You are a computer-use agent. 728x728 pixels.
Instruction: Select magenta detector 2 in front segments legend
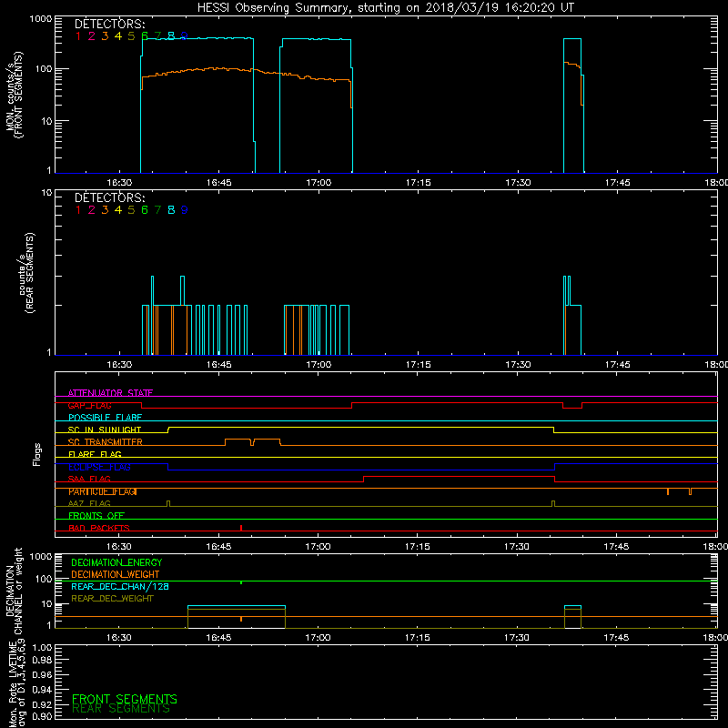tap(92, 36)
